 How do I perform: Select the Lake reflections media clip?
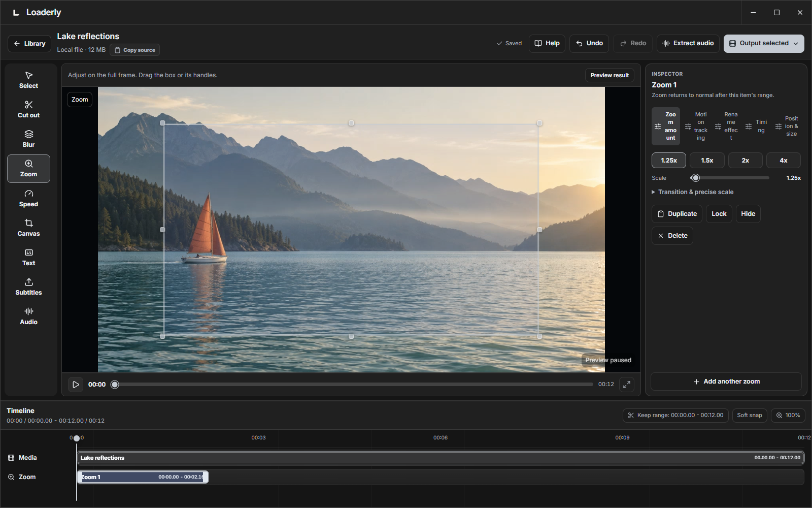click(441, 458)
